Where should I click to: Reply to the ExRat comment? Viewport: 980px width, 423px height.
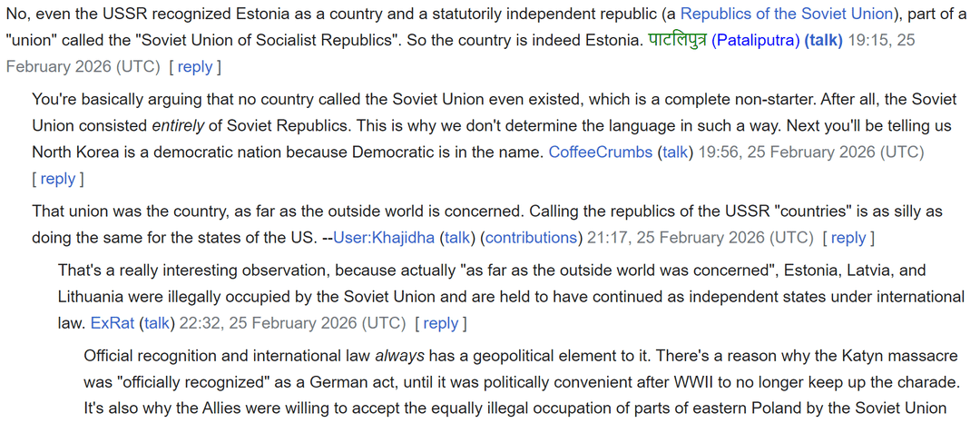[441, 323]
